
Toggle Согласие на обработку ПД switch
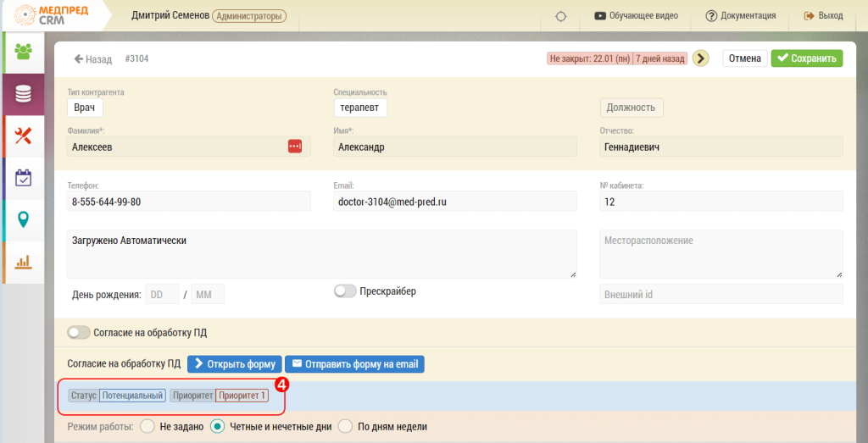[79, 333]
